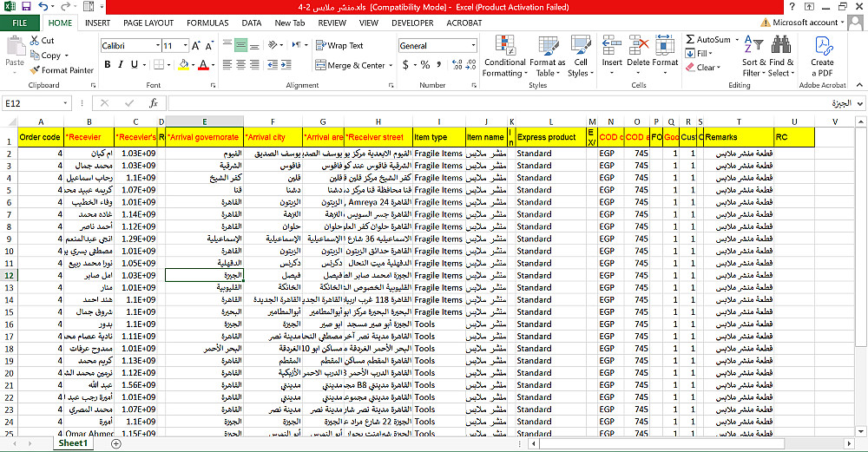
Task: Click Decrease Indent icon
Action: coord(273,65)
